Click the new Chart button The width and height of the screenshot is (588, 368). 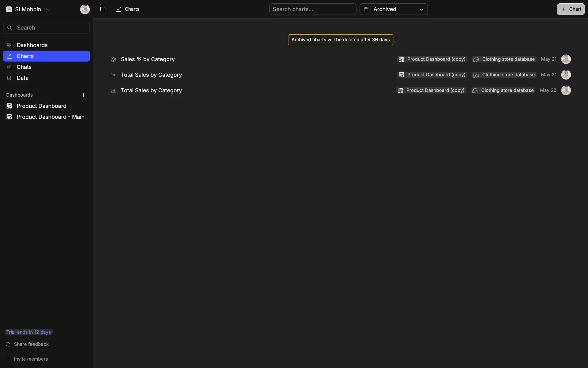tap(571, 9)
